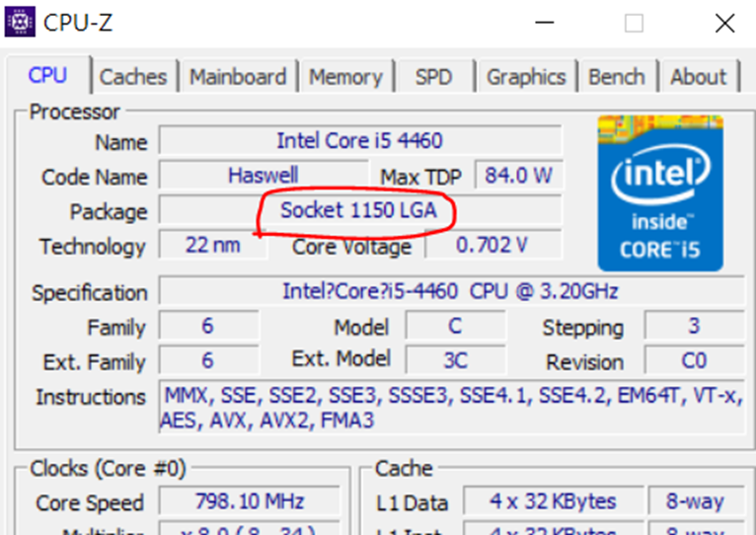Click the Core Speed label
The height and width of the screenshot is (535, 756).
pyautogui.click(x=90, y=503)
